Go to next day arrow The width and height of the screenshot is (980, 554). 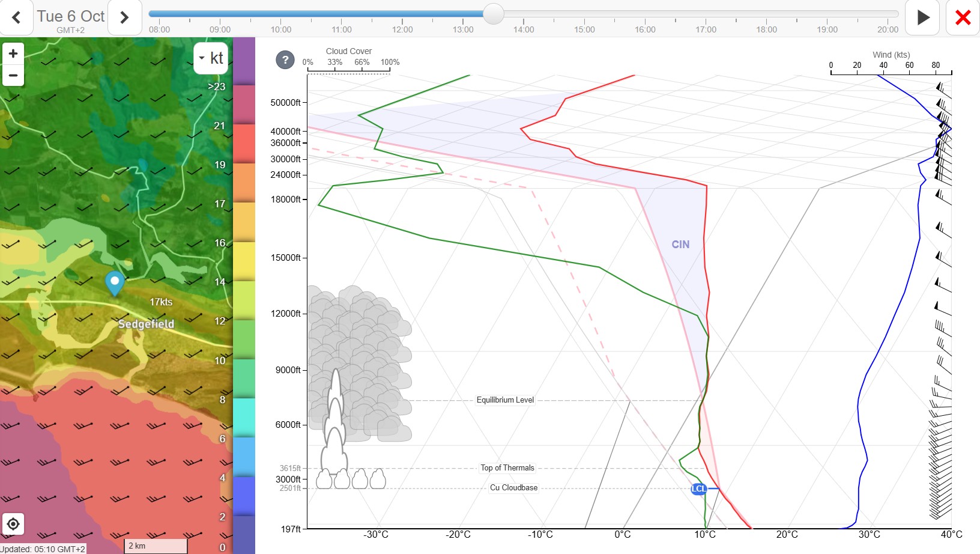point(124,17)
